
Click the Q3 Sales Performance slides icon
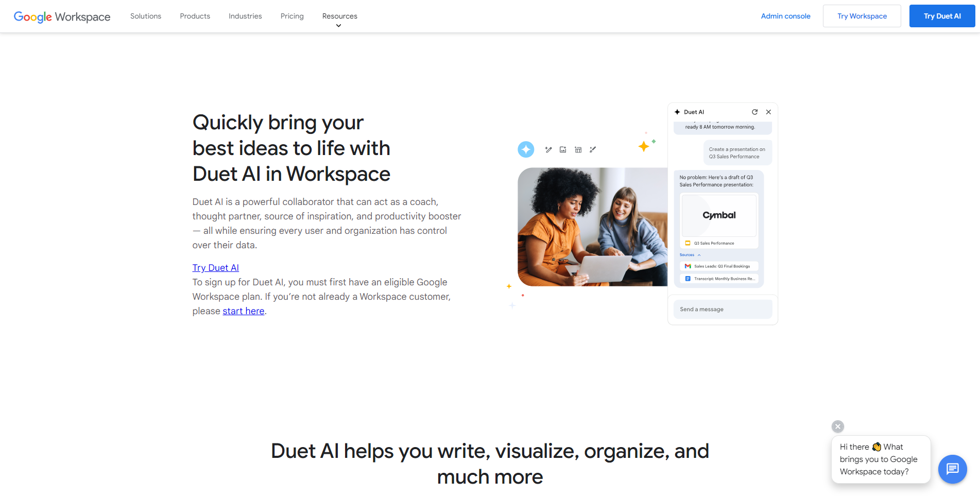(x=687, y=243)
